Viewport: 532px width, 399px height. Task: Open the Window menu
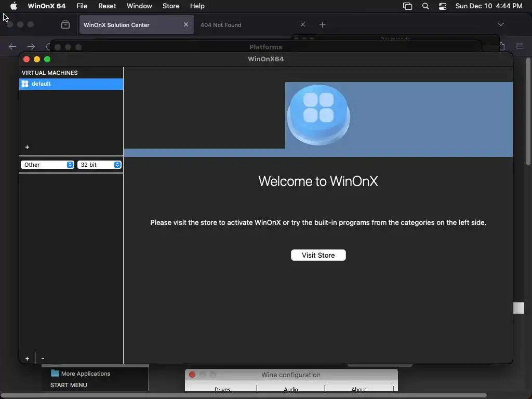[x=139, y=6]
